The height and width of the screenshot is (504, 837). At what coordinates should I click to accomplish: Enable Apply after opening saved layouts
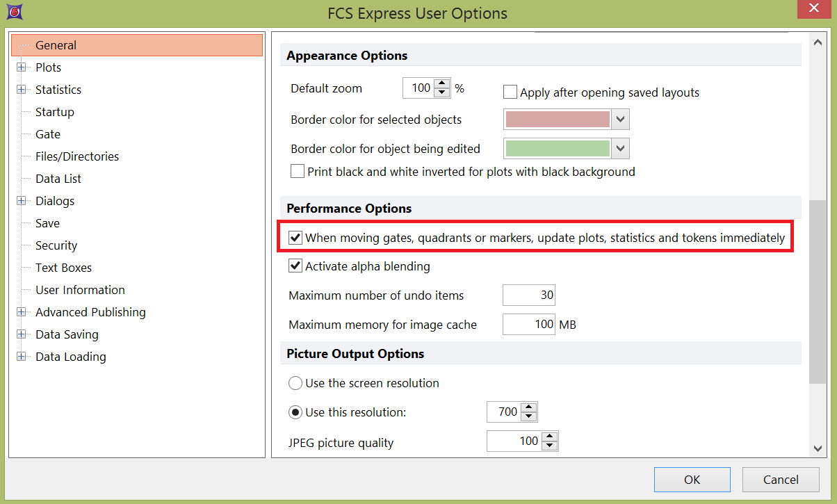[x=510, y=92]
